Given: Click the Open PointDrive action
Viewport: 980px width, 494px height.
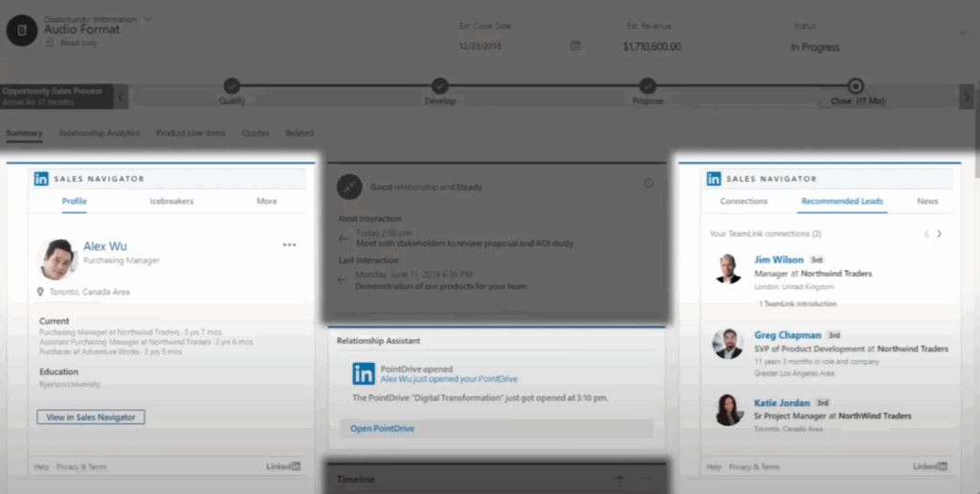Looking at the screenshot, I should pos(382,428).
